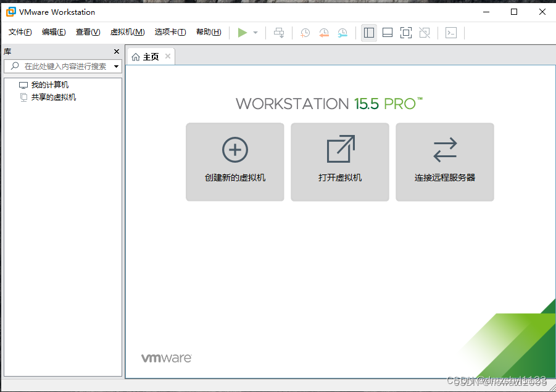Screen dimensions: 556x392
Task: Open the snapshot manager wrench icon
Action: [x=342, y=33]
